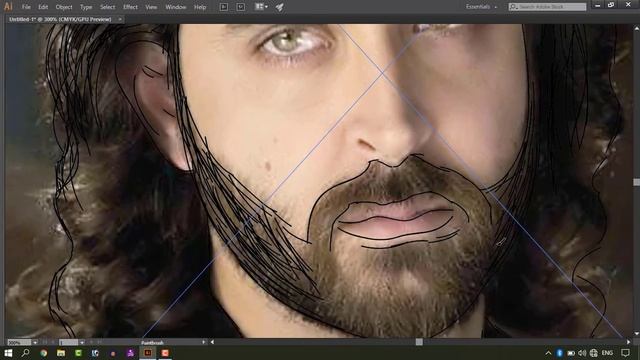Image resolution: width=640 pixels, height=360 pixels.
Task: Switch to the active Illustrator taskbar icon
Action: 148,353
